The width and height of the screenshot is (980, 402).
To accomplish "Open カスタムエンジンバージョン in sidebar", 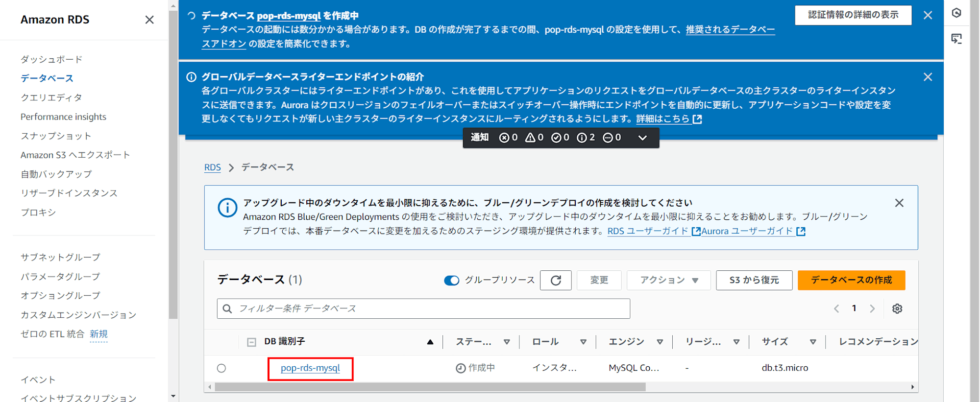I will [x=78, y=315].
